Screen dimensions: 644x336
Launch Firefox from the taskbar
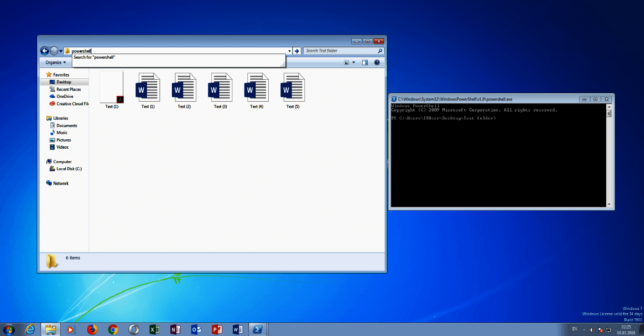(x=92, y=329)
